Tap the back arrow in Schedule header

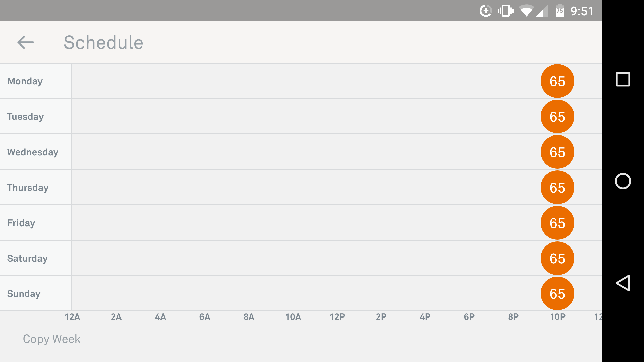[25, 42]
